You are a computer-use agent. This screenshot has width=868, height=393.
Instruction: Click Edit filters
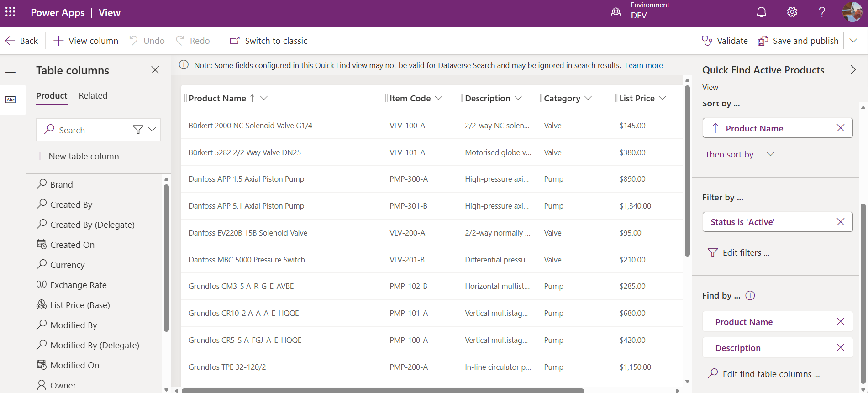click(x=738, y=252)
